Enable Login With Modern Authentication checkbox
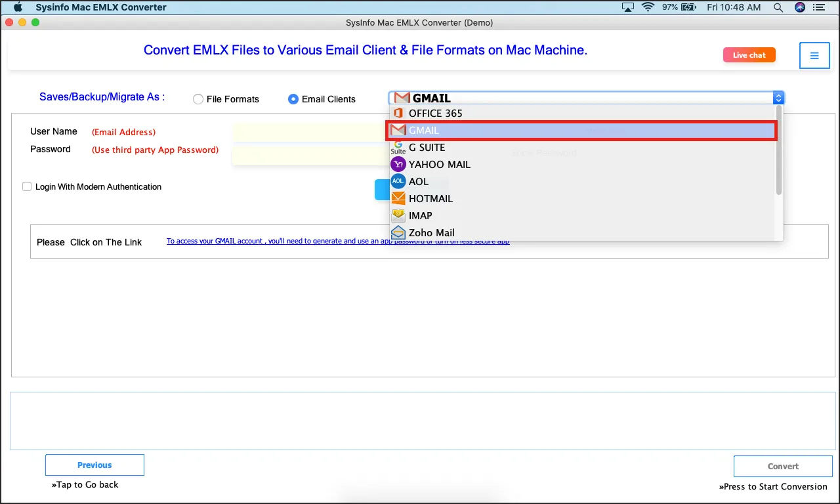This screenshot has height=504, width=840. pyautogui.click(x=27, y=186)
